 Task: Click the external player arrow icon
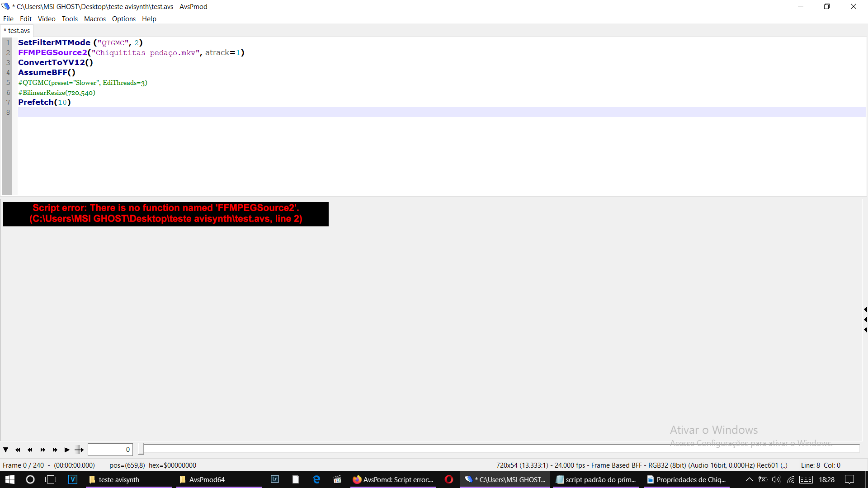79,450
